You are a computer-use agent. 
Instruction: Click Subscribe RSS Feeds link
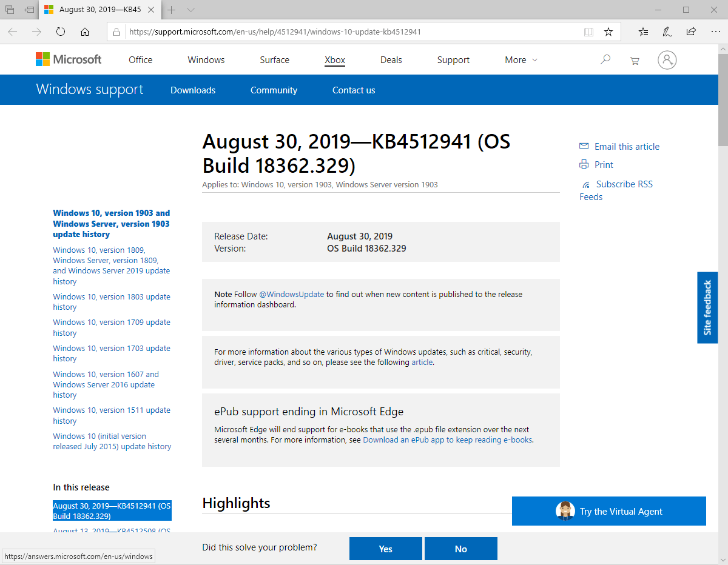[x=616, y=190]
